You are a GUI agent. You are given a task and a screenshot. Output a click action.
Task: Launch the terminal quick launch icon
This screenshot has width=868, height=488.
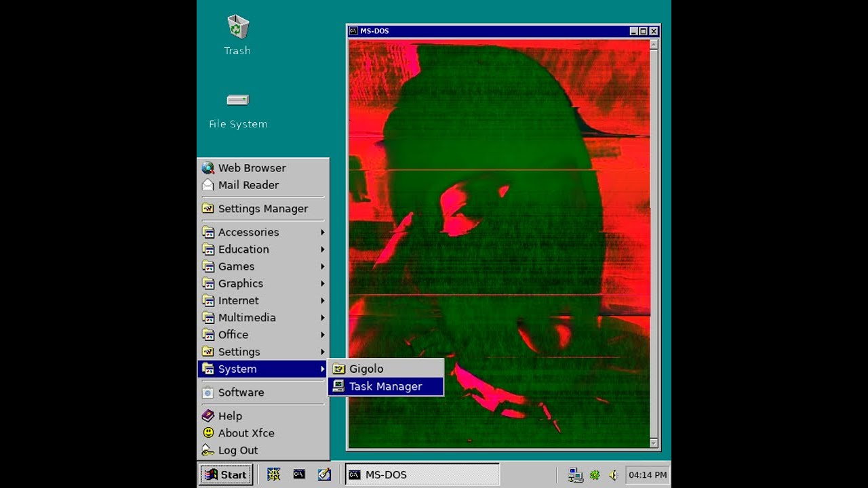tap(299, 474)
